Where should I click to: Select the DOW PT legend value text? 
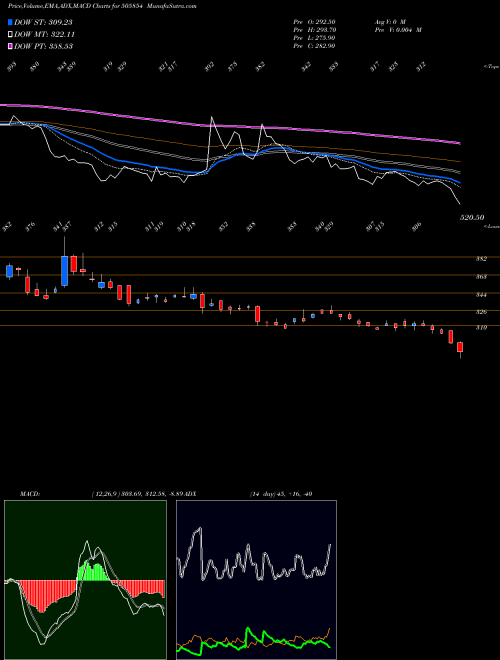[44, 46]
